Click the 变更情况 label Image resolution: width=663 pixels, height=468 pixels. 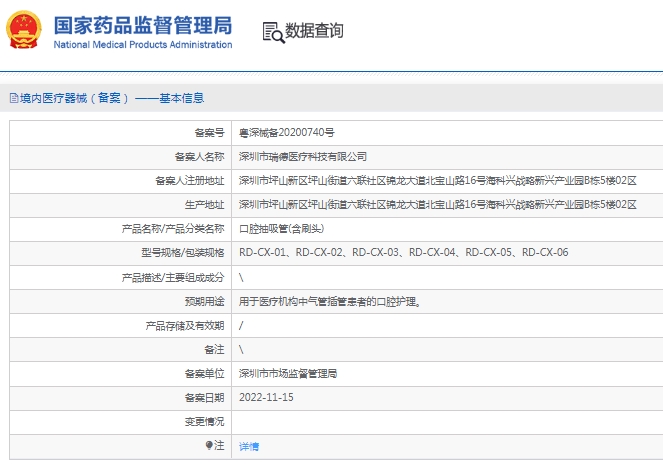point(205,422)
